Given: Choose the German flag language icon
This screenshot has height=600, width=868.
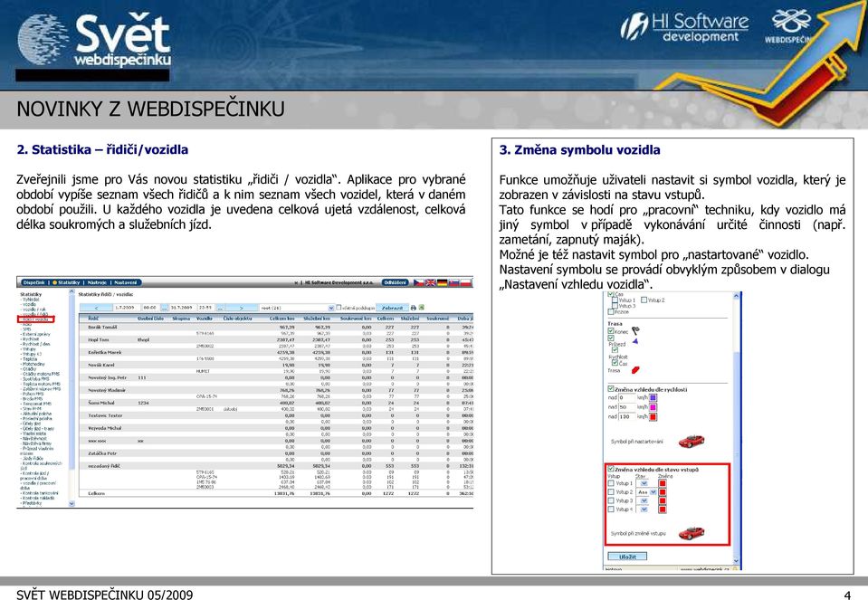Looking at the screenshot, I should [x=443, y=282].
